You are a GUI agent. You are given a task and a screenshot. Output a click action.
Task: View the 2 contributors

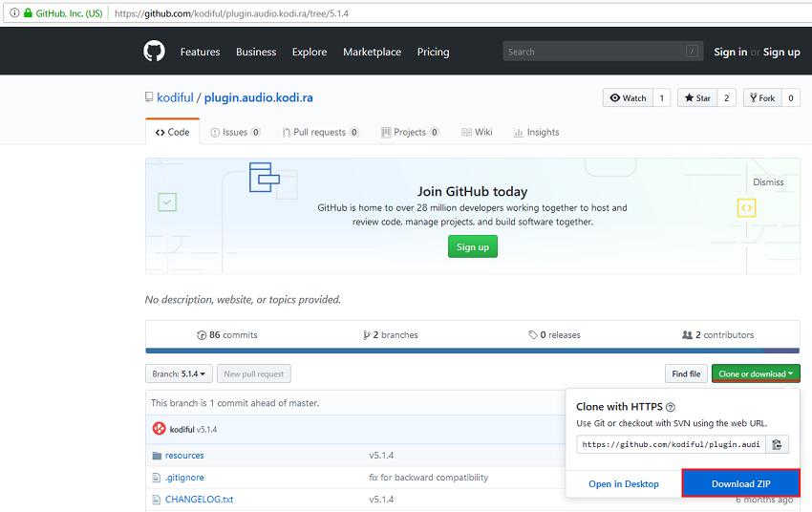[717, 335]
